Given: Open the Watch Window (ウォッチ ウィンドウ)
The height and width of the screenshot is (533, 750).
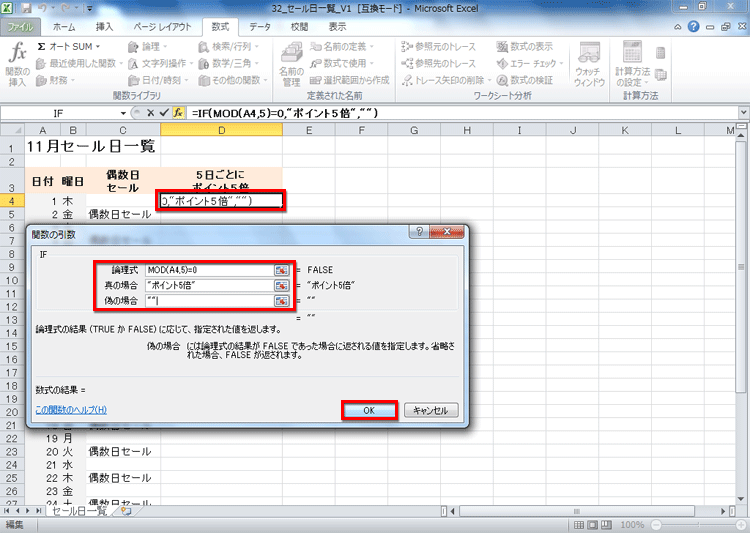Looking at the screenshot, I should click(589, 65).
